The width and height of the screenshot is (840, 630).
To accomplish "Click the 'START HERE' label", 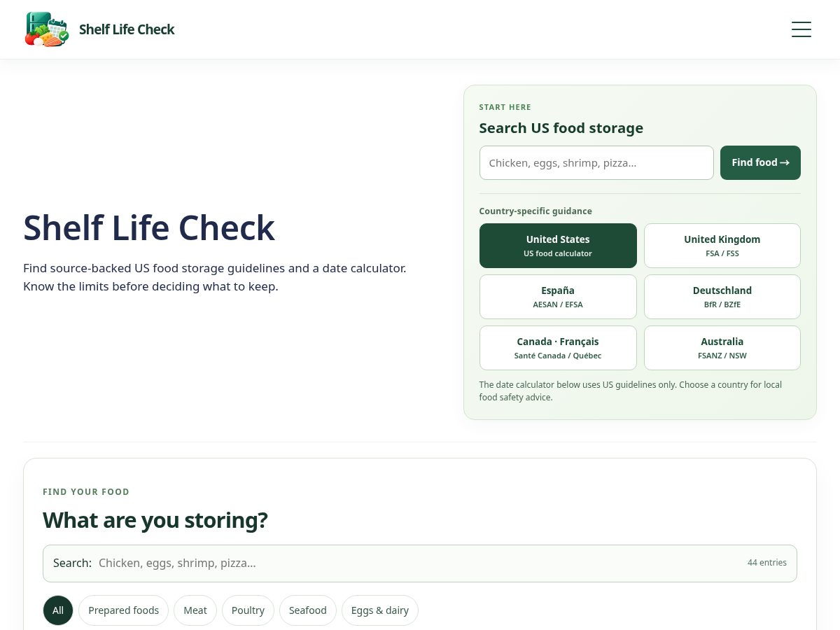I will click(x=505, y=107).
